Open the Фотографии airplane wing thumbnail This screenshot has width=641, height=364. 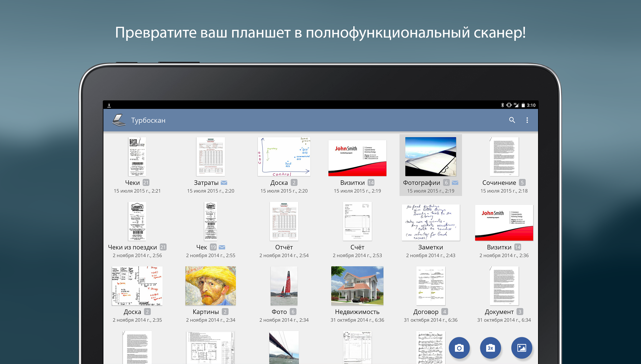[431, 156]
